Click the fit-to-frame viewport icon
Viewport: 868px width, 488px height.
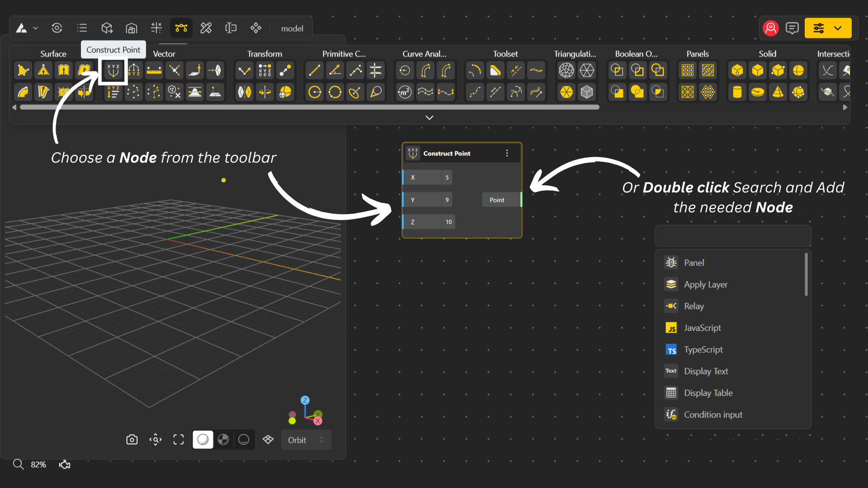(x=179, y=440)
